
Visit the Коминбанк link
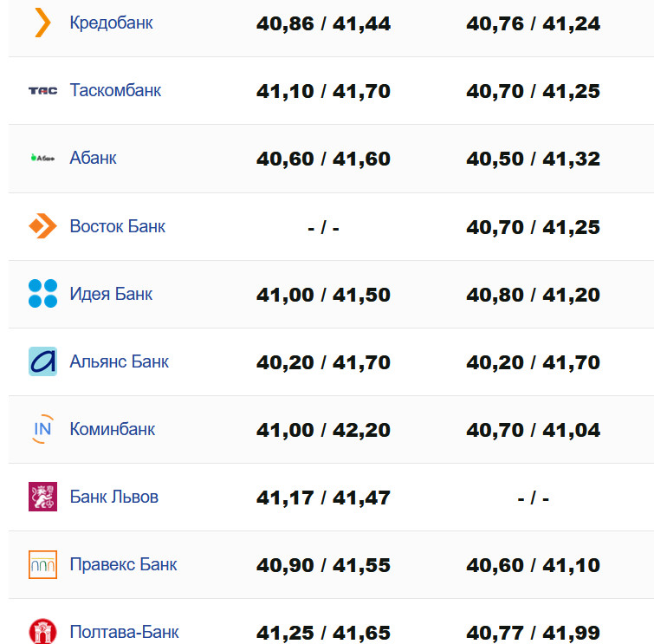(x=112, y=429)
